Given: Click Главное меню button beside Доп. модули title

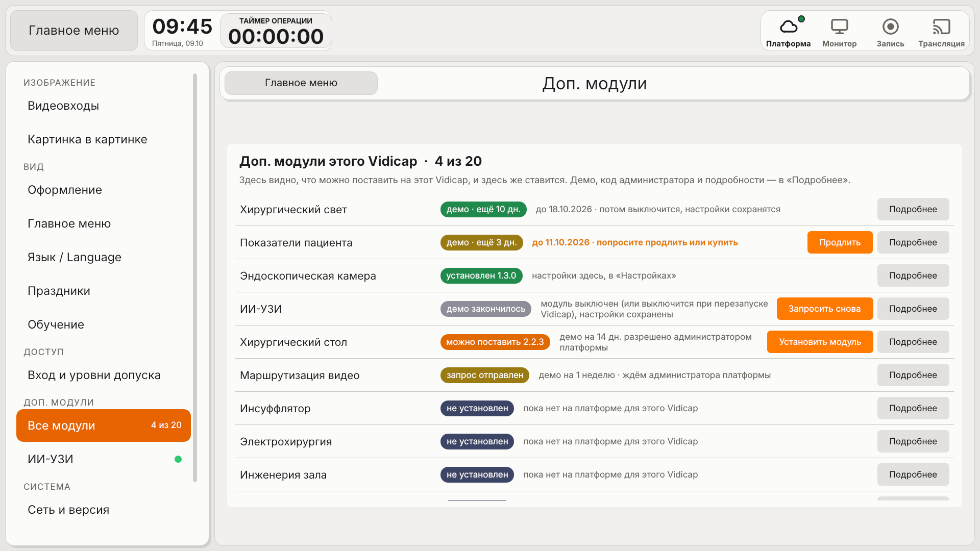Looking at the screenshot, I should (x=301, y=83).
